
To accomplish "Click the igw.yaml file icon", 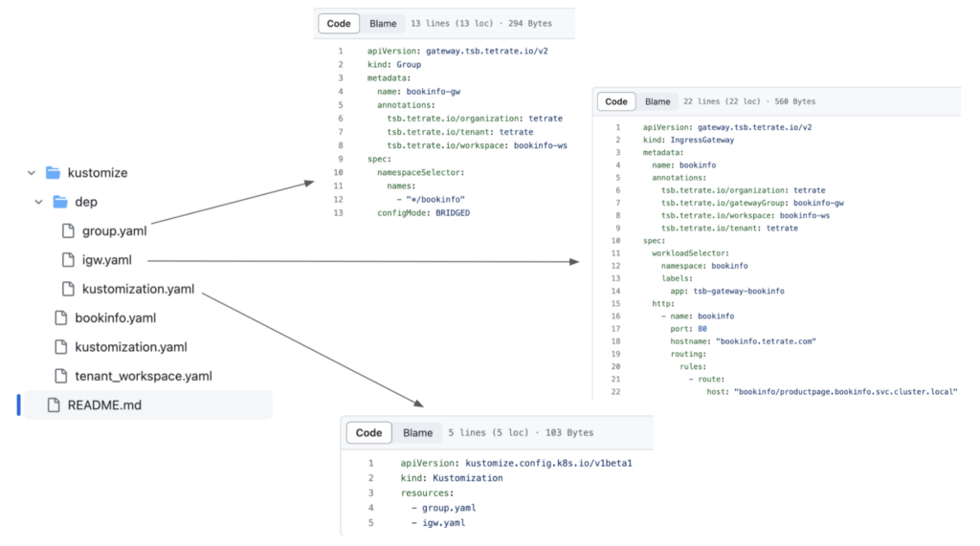I will click(x=68, y=259).
